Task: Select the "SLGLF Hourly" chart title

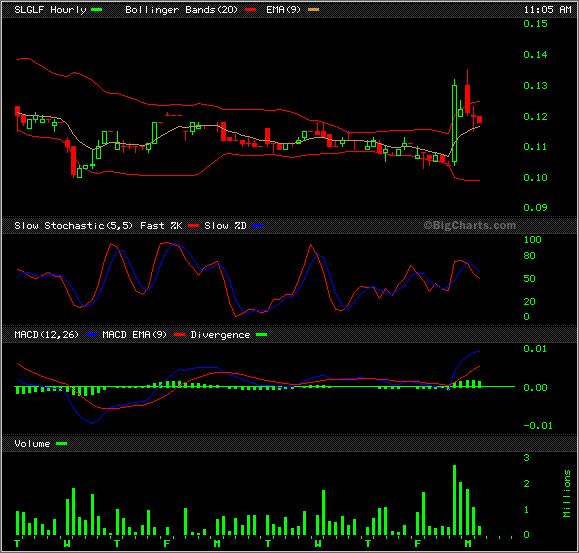Action: (50, 10)
